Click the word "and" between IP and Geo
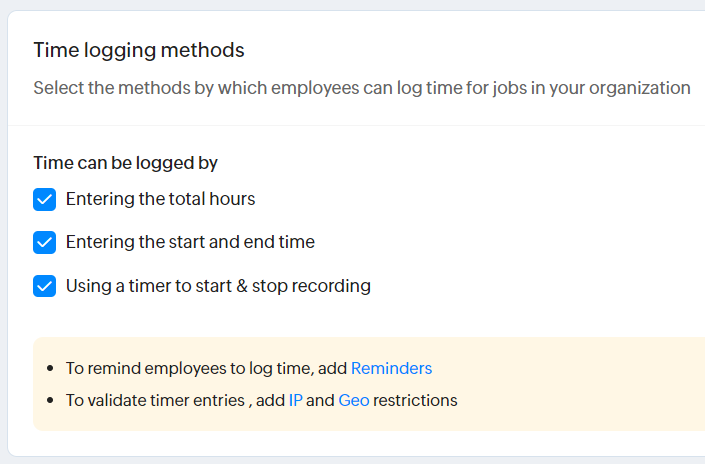The width and height of the screenshot is (705, 464). pyautogui.click(x=320, y=400)
